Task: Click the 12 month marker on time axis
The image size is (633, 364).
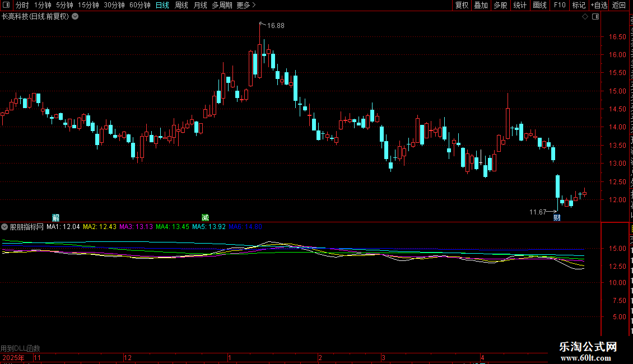Action: 128,357
